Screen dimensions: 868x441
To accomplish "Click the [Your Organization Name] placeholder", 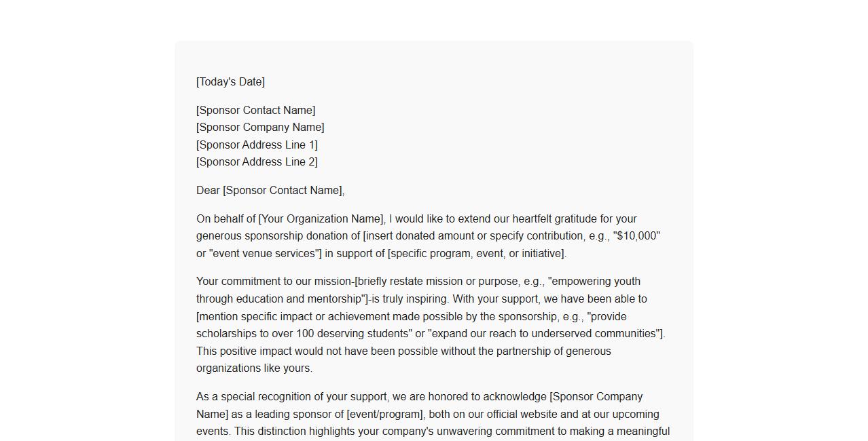I will pyautogui.click(x=321, y=219).
